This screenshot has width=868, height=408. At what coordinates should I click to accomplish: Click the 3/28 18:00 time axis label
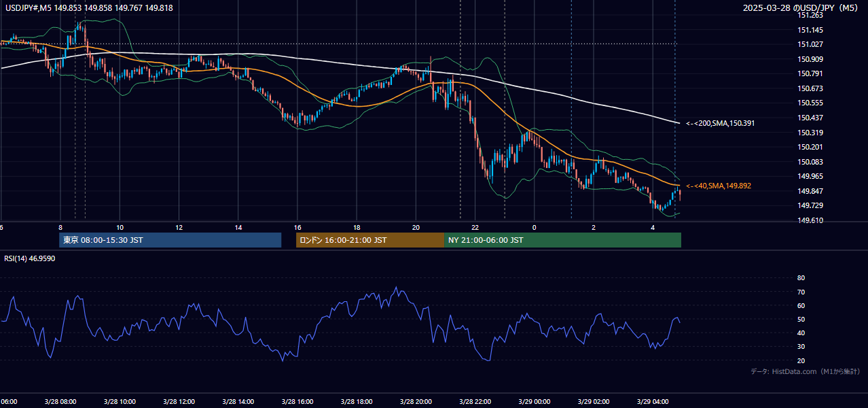[357, 401]
